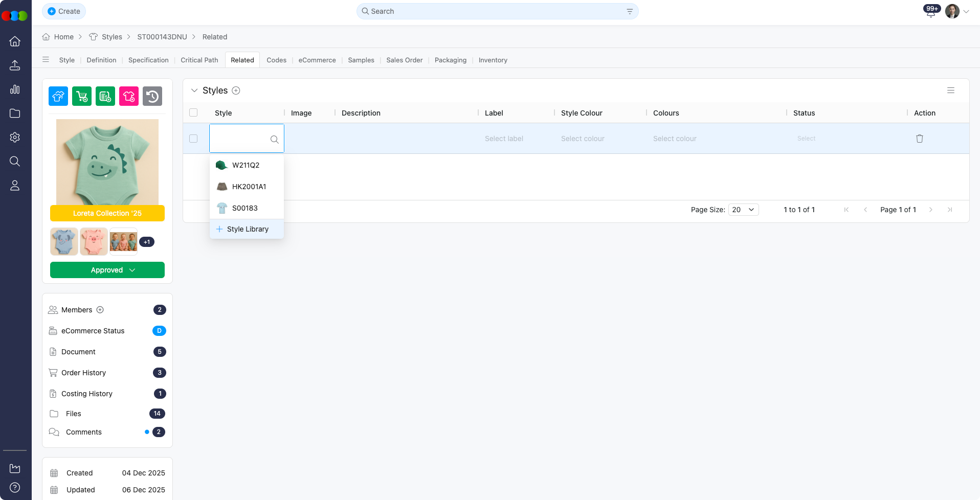The width and height of the screenshot is (980, 500).
Task: Select the pink pig bodysuit thumbnail
Action: click(x=94, y=241)
